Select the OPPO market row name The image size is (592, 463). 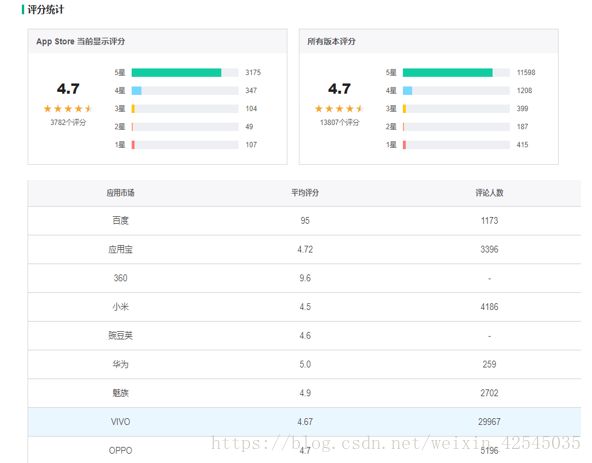pos(120,451)
